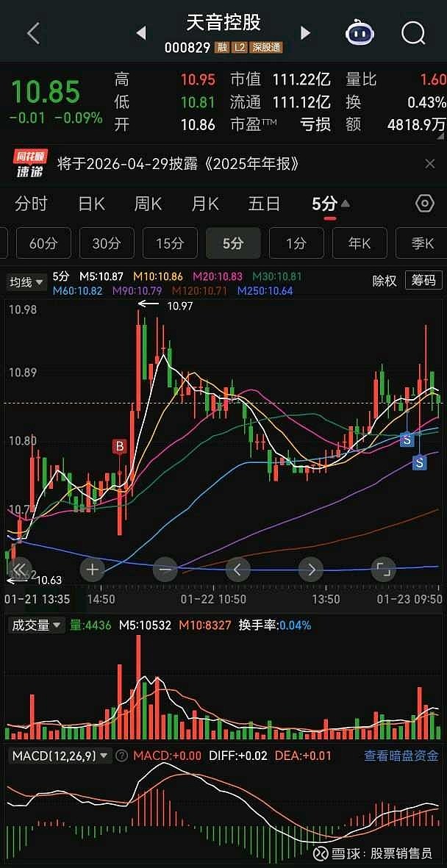Select the 年K yearly period button

(x=360, y=243)
